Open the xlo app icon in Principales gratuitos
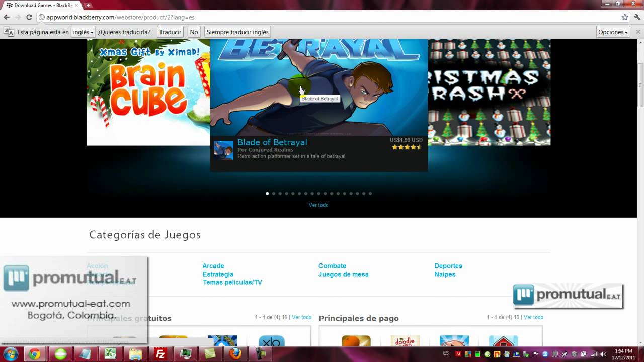The image size is (644, 362). pyautogui.click(x=272, y=341)
